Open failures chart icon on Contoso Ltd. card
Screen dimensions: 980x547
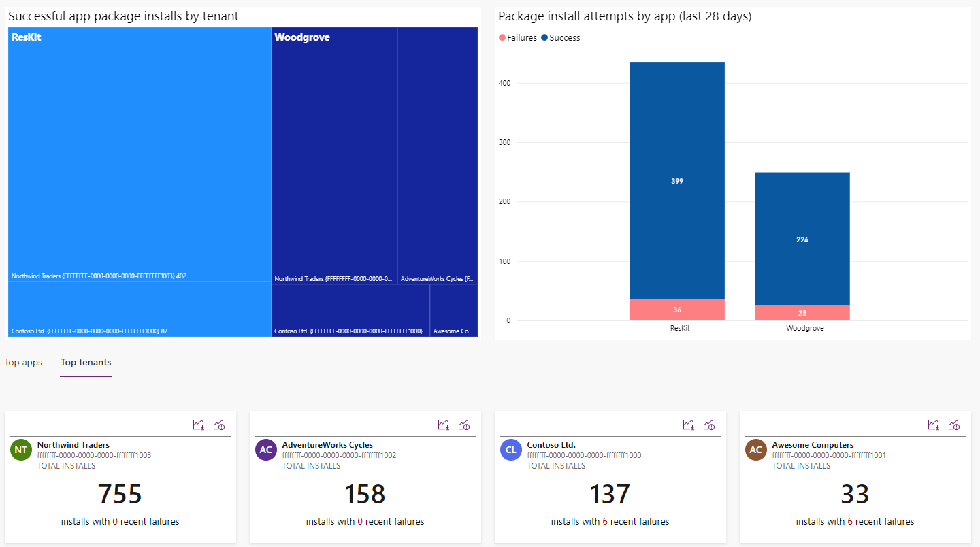tap(709, 425)
